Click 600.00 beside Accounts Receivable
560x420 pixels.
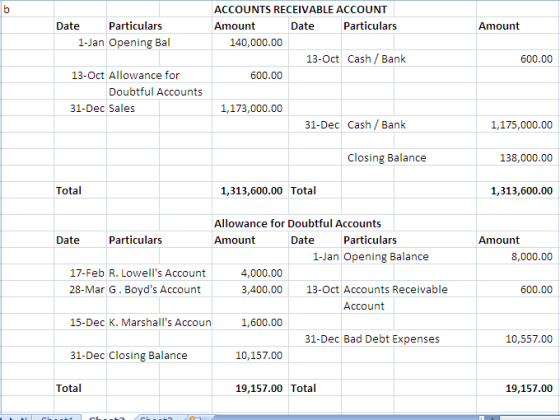point(536,289)
